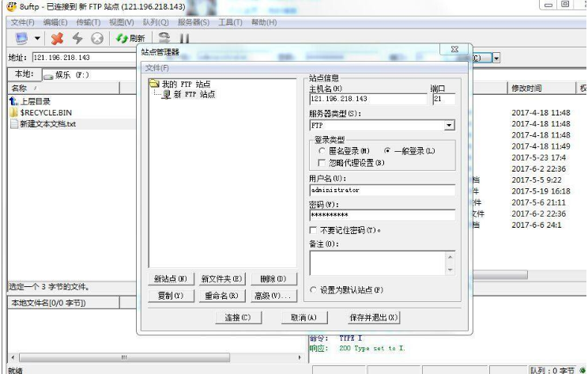Click the grey circle cancel transfer icon
Image resolution: width=588 pixels, height=374 pixels.
[97, 38]
